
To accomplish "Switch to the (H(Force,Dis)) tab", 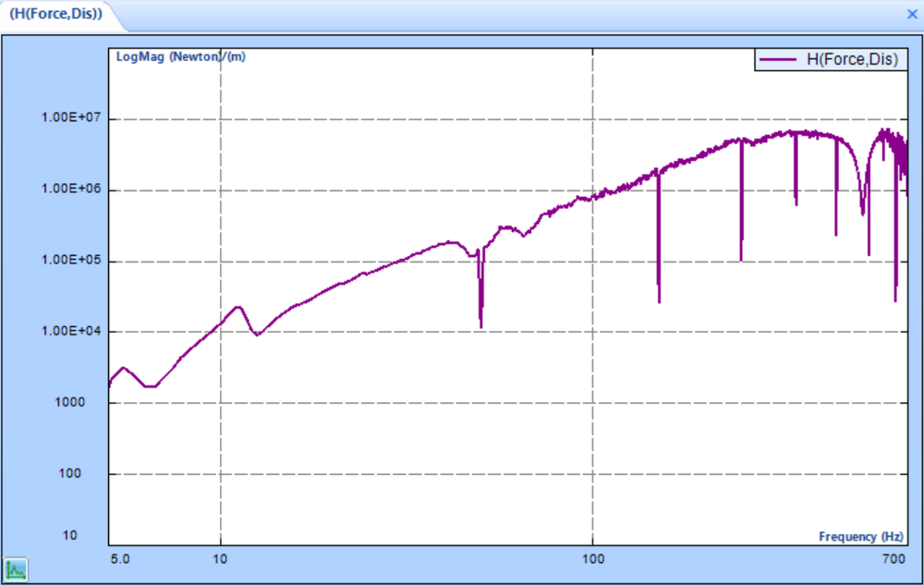I will coord(55,15).
